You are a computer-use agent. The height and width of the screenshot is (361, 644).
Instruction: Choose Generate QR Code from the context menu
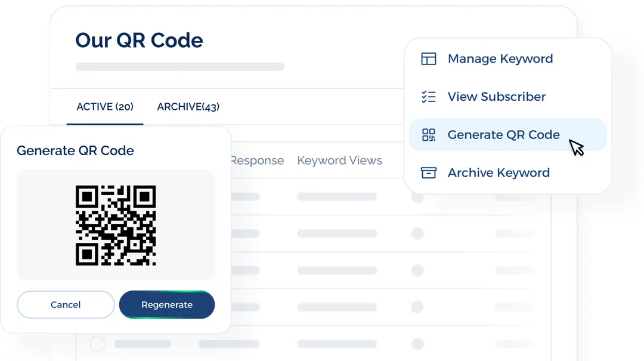pyautogui.click(x=503, y=135)
